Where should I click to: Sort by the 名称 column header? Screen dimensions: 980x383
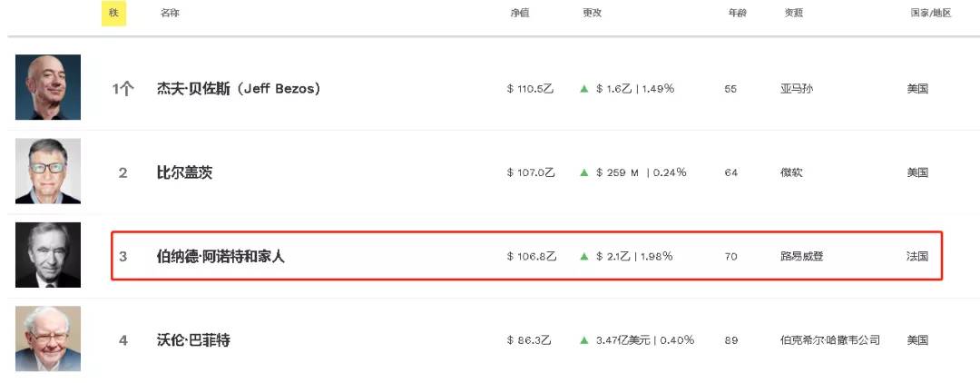point(170,14)
